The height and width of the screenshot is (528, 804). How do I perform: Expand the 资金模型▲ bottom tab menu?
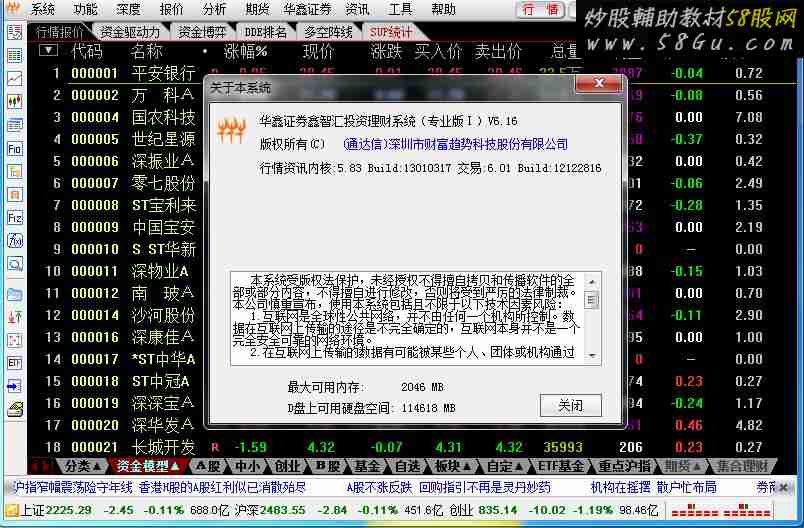(148, 466)
